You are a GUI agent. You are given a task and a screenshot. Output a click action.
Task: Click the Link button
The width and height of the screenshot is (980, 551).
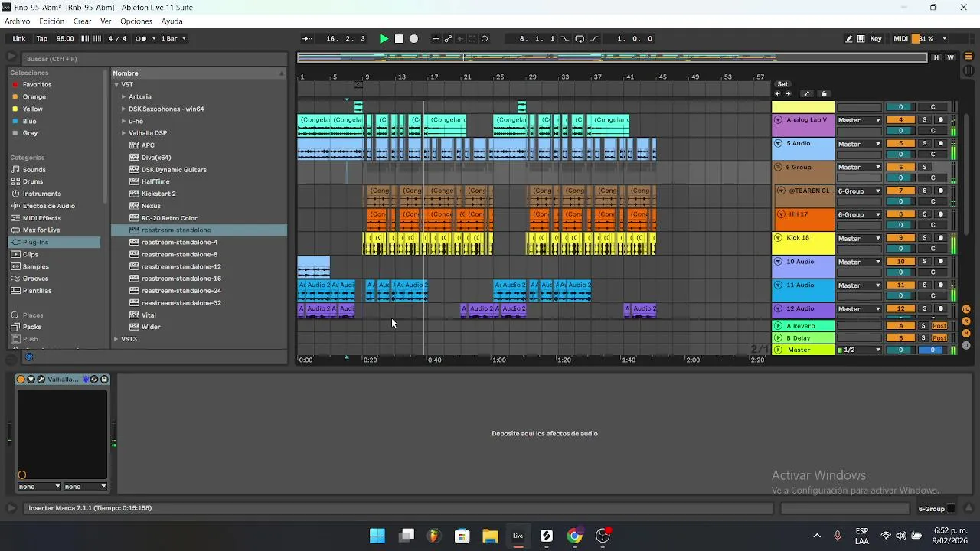coord(19,38)
